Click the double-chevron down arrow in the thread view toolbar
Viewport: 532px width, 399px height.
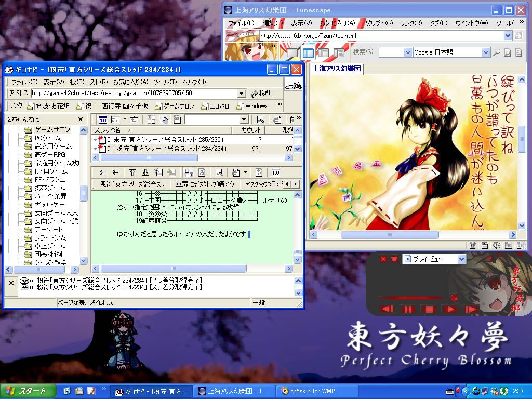pyautogui.click(x=115, y=172)
